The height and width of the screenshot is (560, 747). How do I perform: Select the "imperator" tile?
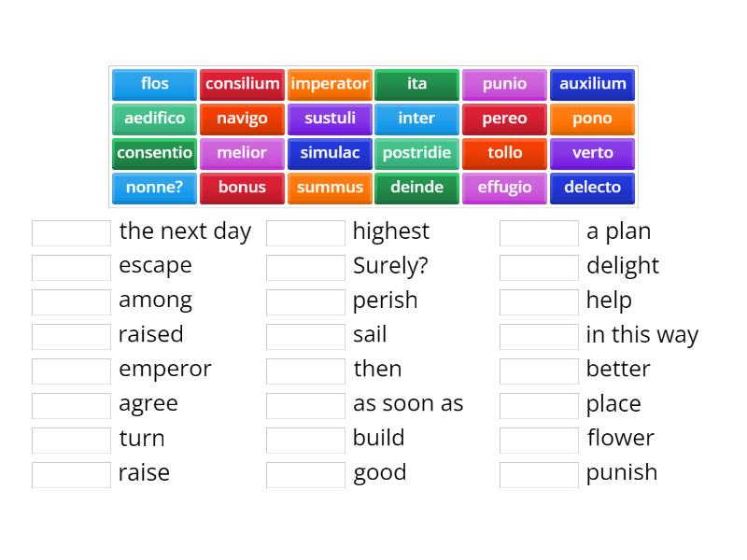click(330, 84)
